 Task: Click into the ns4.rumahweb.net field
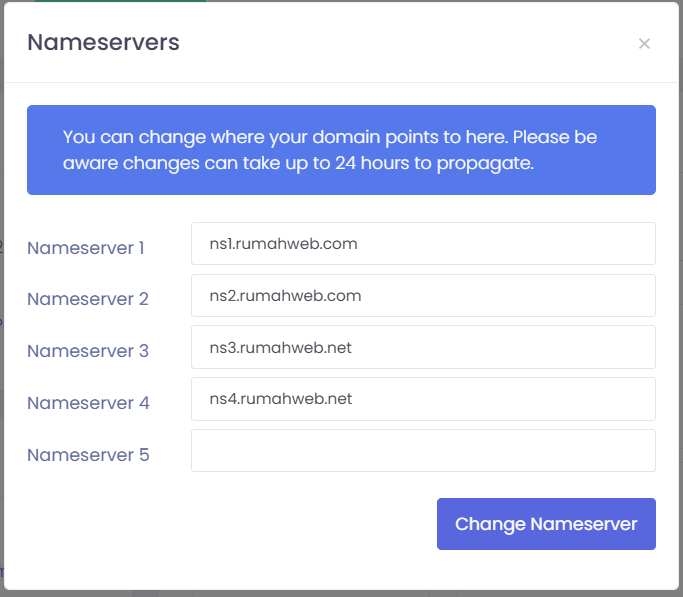tap(423, 399)
